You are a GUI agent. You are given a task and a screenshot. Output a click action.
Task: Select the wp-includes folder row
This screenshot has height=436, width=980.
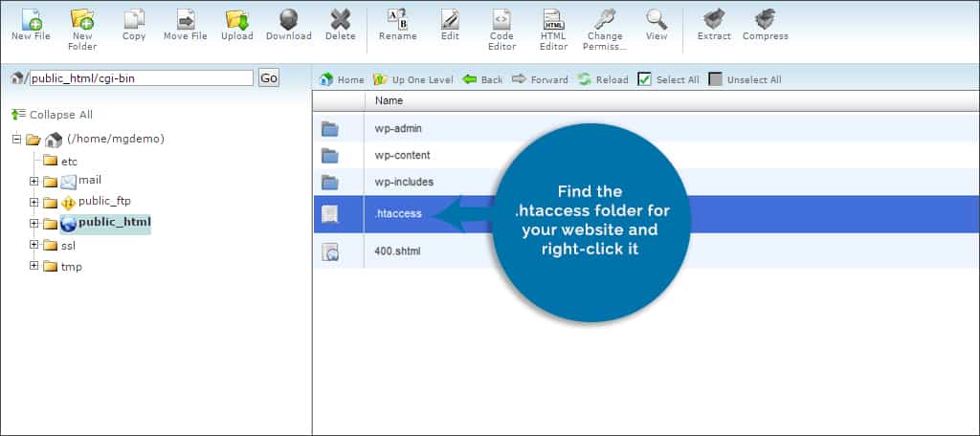[x=646, y=182]
